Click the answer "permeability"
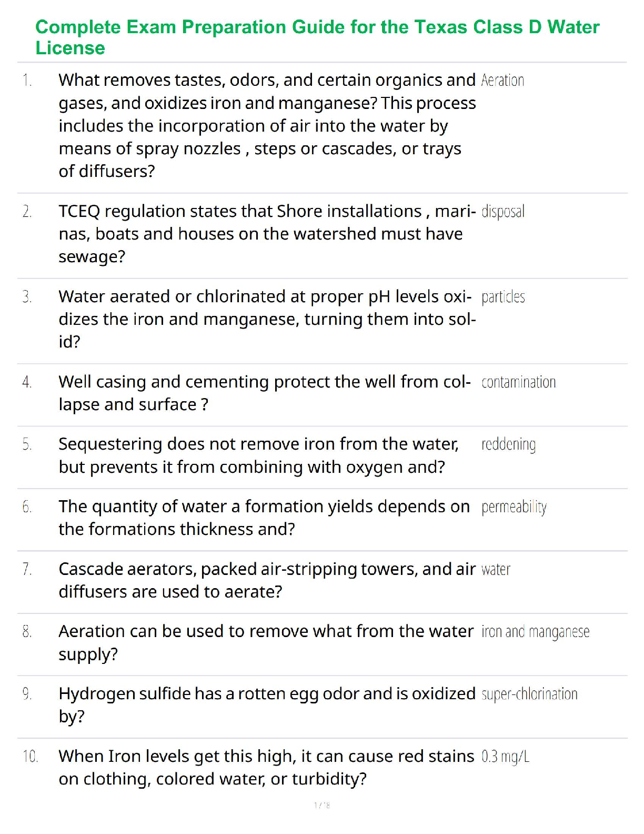Viewport: 644px width, 834px height. [x=514, y=507]
